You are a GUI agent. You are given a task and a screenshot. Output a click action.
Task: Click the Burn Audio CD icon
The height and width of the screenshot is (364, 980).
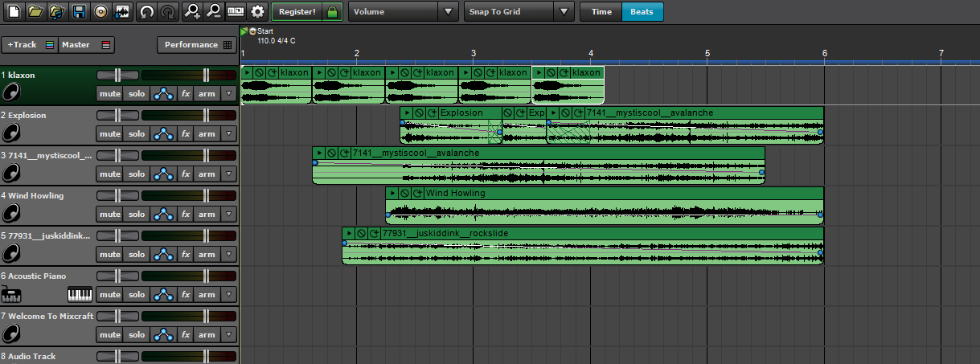100,11
